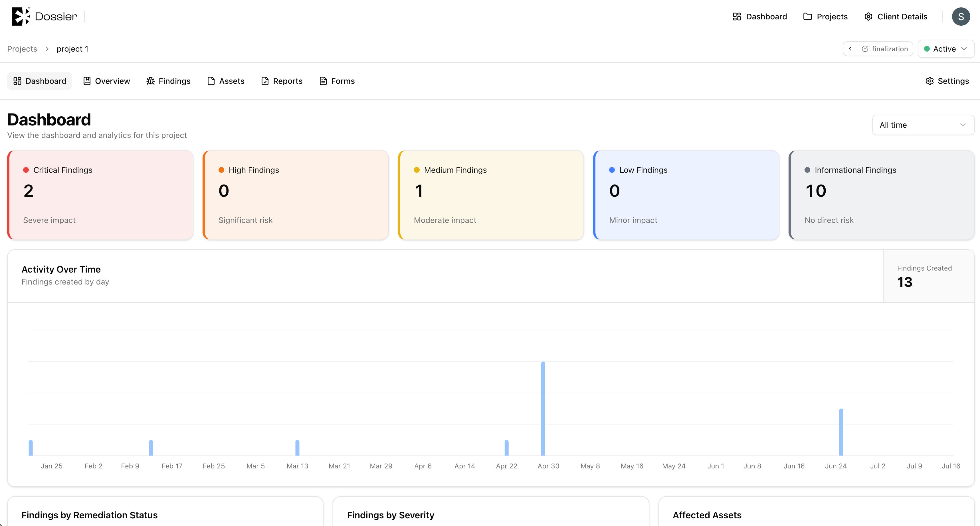
Task: Click the Jul 16 axis label
Action: pos(951,466)
